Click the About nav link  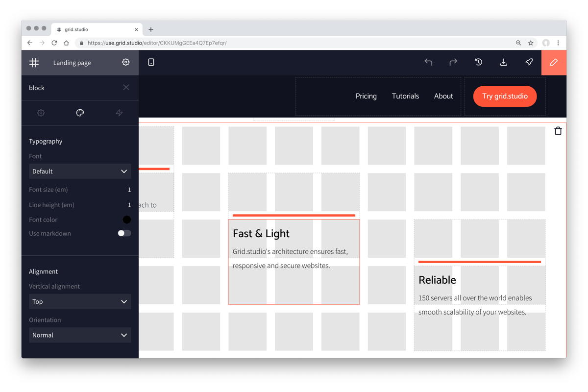click(x=443, y=96)
